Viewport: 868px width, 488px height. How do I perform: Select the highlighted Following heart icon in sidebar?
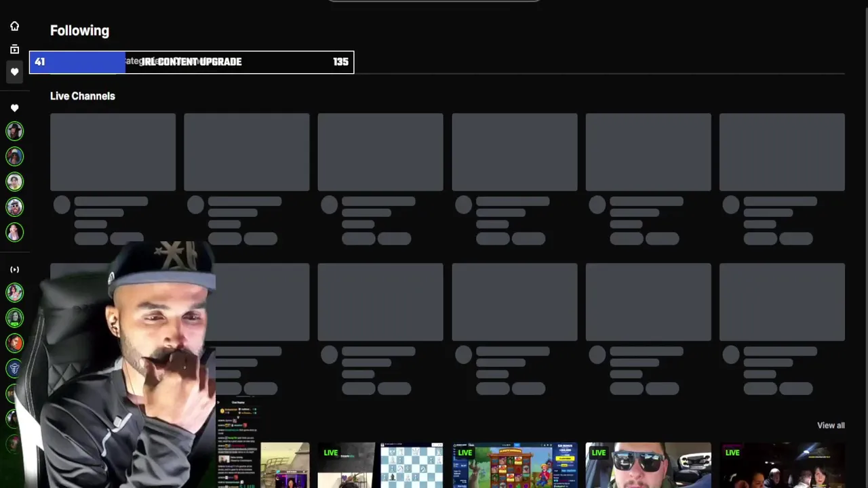pos(14,72)
